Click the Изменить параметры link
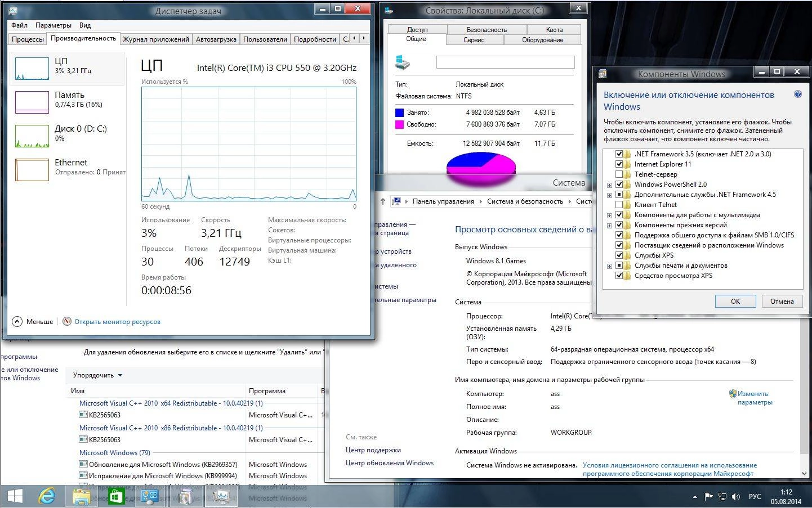 coord(755,398)
